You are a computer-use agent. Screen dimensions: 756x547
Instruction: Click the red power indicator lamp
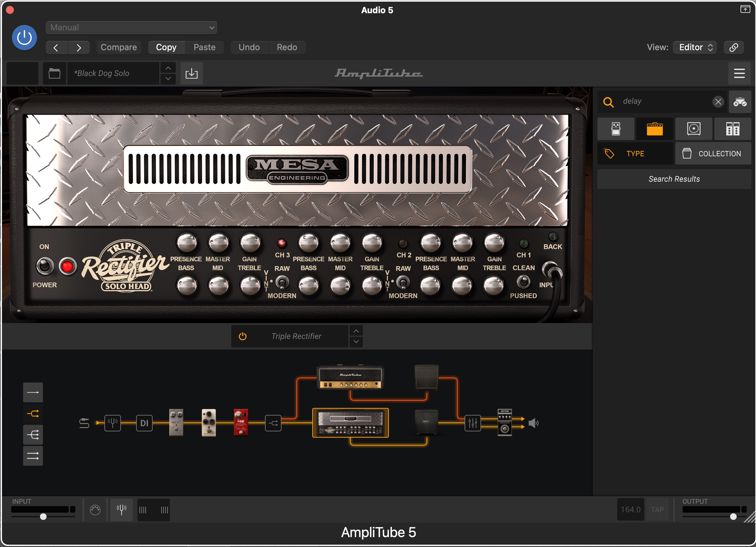tap(68, 267)
